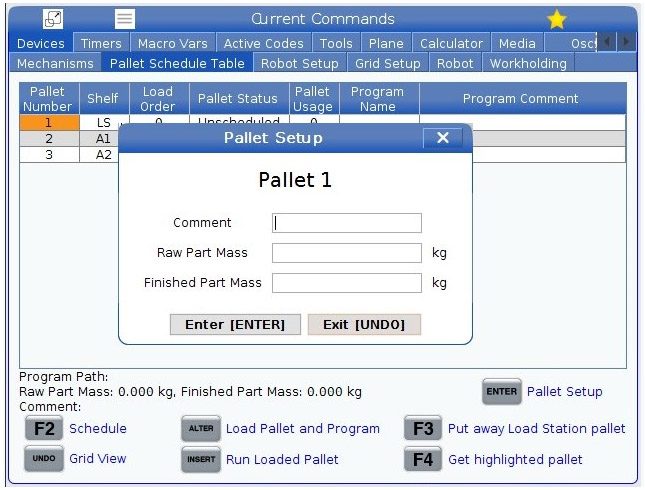Click the yellow star favorites icon

point(557,19)
